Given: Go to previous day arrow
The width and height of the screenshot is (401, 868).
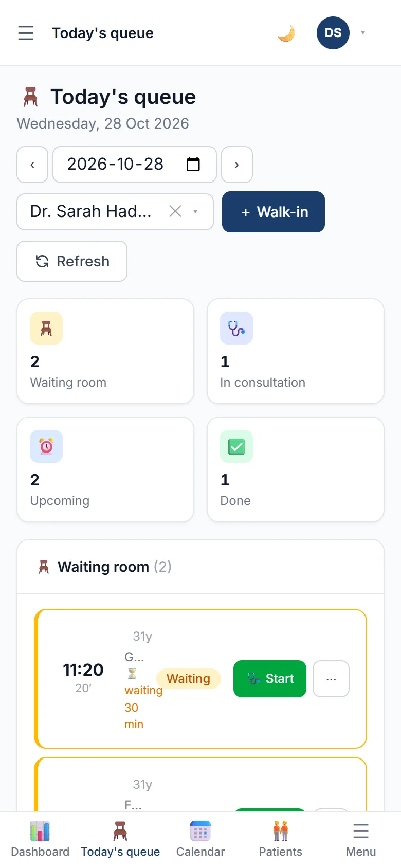Looking at the screenshot, I should tap(32, 165).
